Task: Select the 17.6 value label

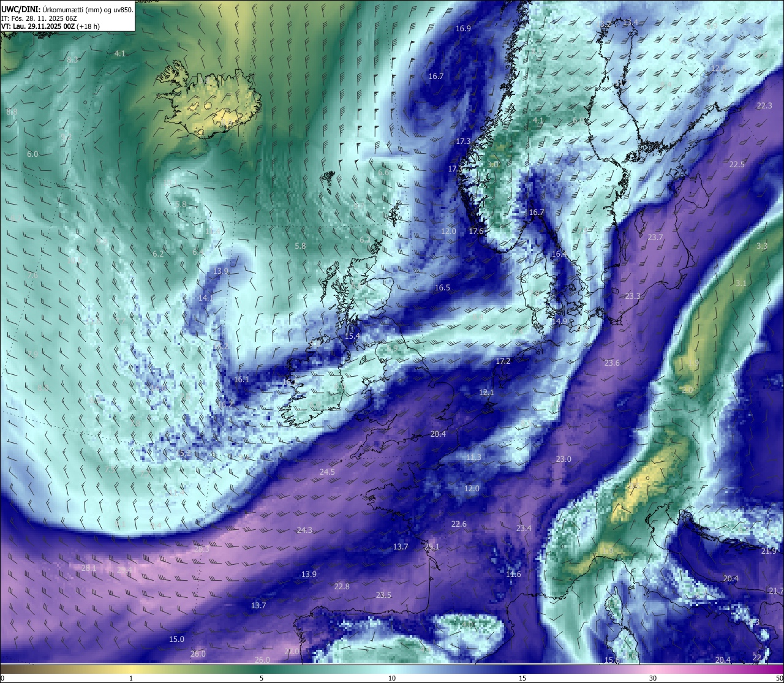Action: pyautogui.click(x=476, y=232)
